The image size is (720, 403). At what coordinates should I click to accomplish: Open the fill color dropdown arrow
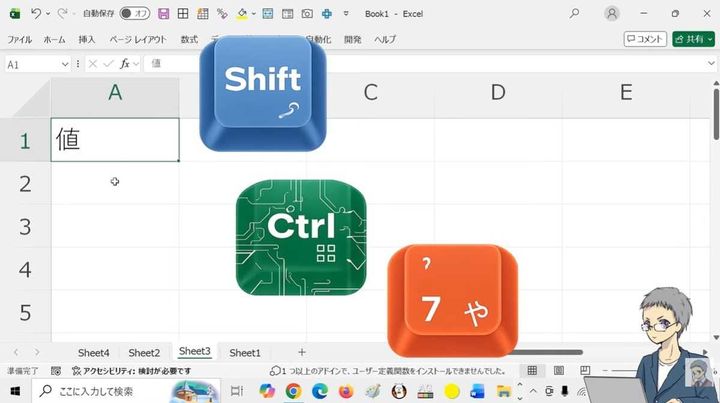253,14
